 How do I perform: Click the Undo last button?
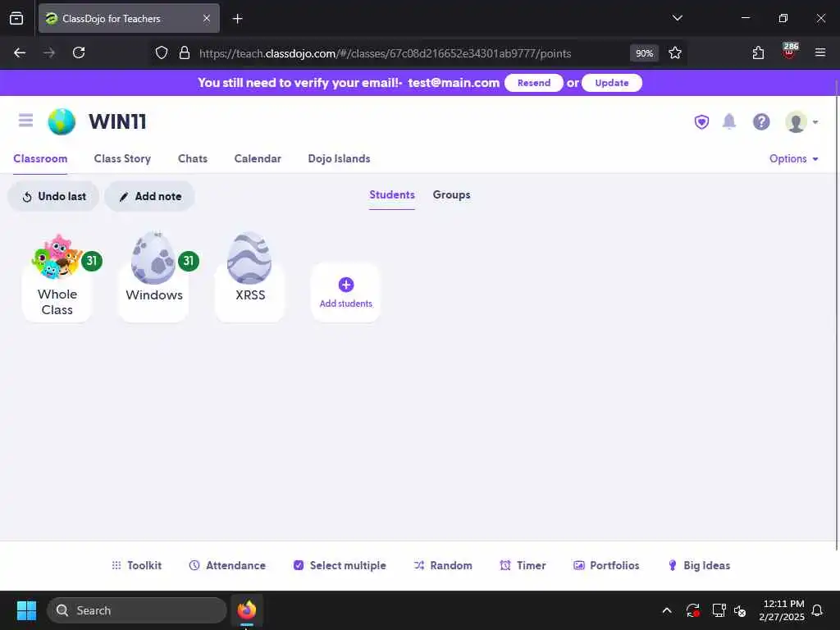53,197
